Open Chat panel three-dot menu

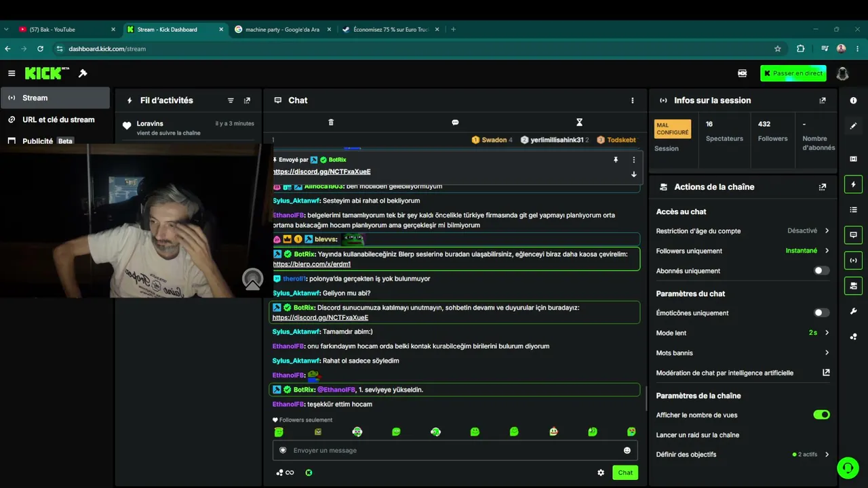click(633, 100)
